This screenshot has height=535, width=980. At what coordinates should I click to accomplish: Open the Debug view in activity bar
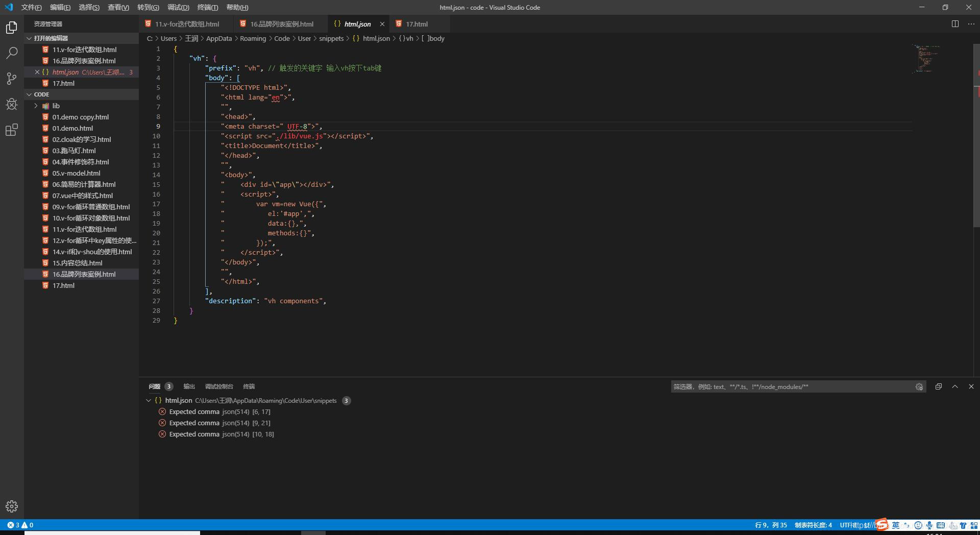tap(11, 104)
